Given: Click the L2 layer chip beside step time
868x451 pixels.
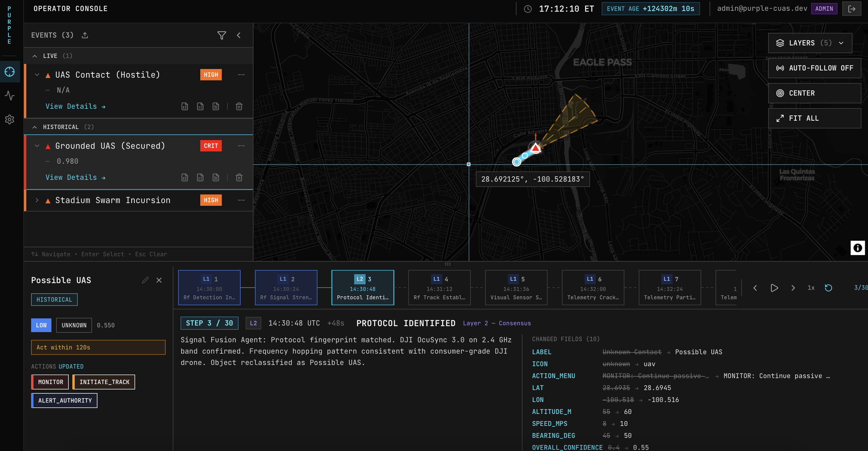Looking at the screenshot, I should [253, 323].
